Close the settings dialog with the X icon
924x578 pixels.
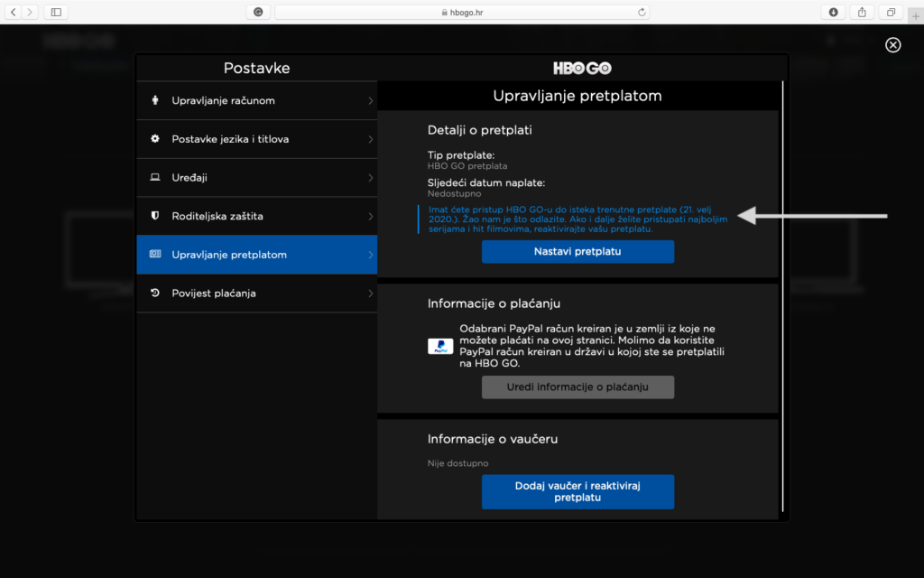(x=892, y=45)
